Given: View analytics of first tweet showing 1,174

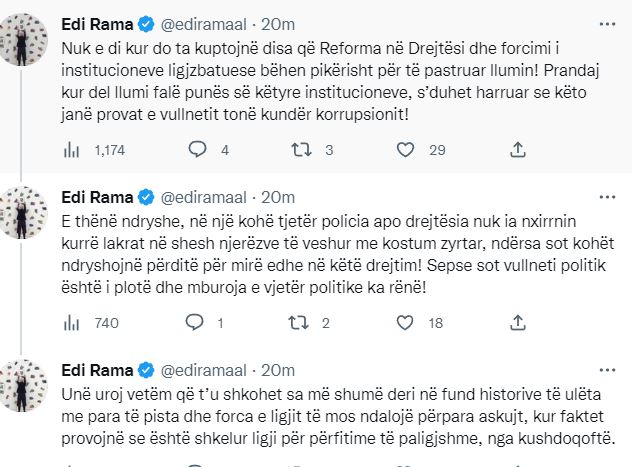Looking at the screenshot, I should click(71, 150).
